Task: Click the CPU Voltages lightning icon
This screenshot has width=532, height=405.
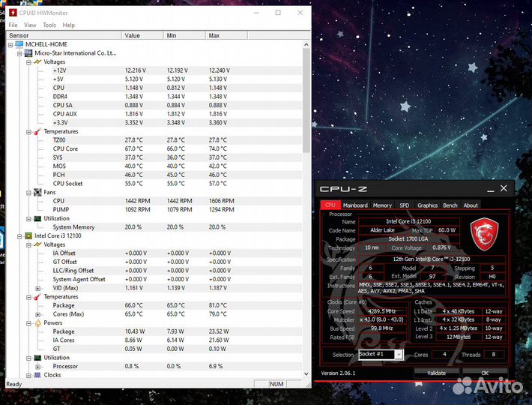Action: [37, 244]
